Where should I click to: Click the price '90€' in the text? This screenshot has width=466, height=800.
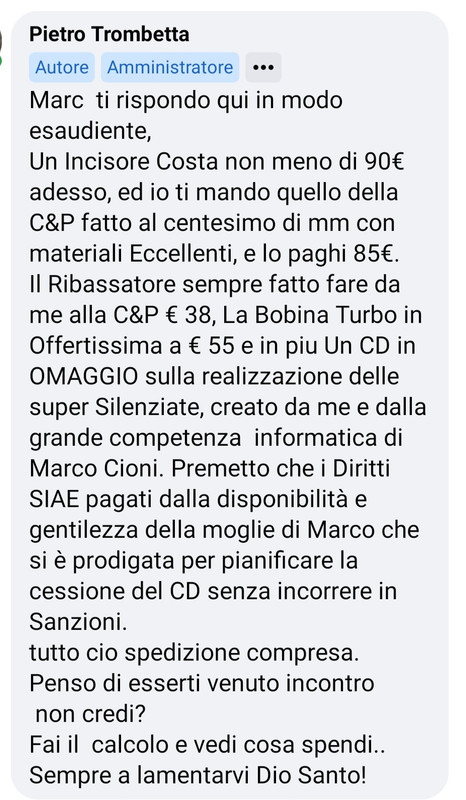tap(384, 162)
